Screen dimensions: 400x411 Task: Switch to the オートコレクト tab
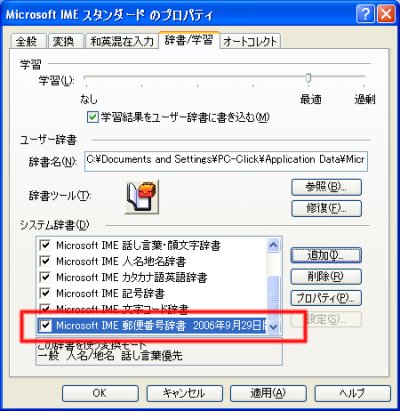[250, 41]
